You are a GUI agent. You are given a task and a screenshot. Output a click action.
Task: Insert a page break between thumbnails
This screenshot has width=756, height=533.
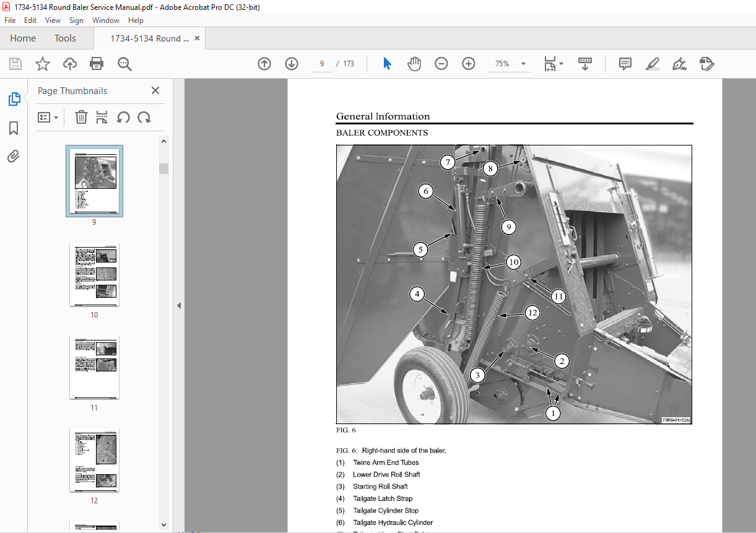point(102,117)
